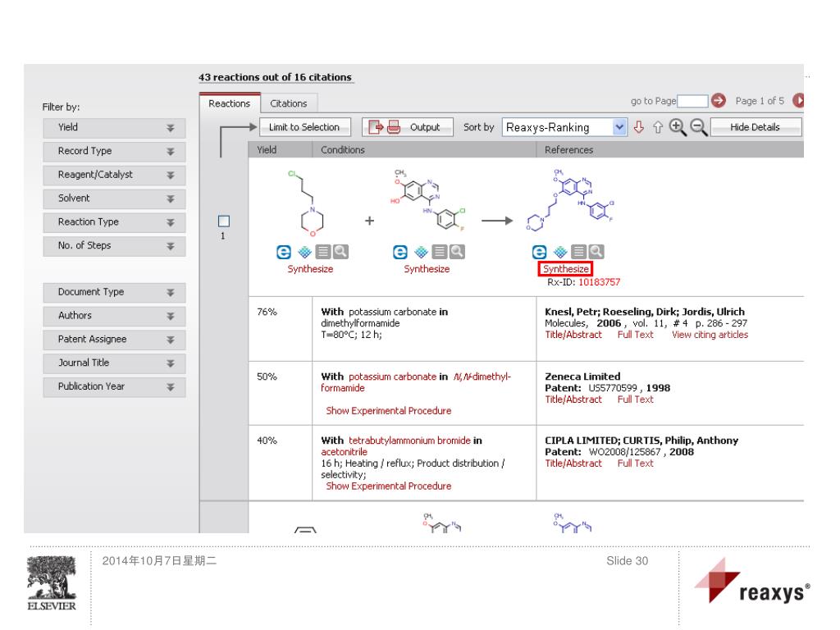Click Synthesize under the product
Image resolution: width=840 pixels, height=630 pixels.
(x=566, y=269)
